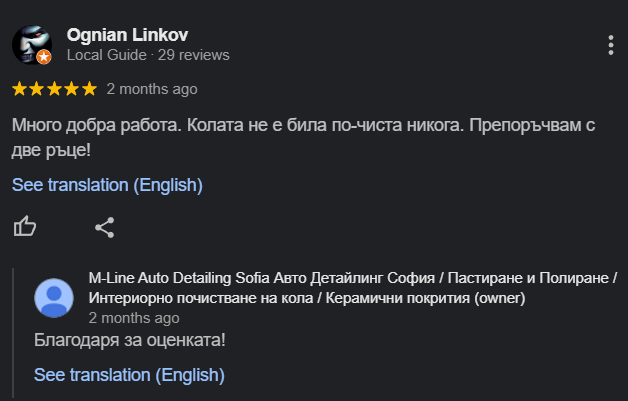
Task: Click the "Local Guide · 29 reviews" text
Action: coord(148,55)
